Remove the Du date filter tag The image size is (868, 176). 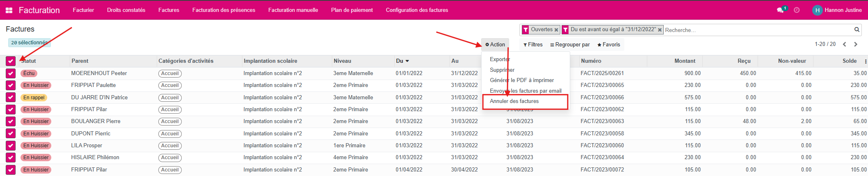(660, 30)
